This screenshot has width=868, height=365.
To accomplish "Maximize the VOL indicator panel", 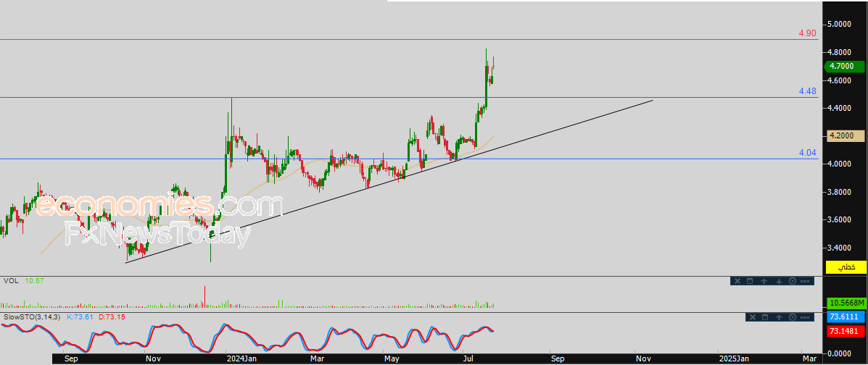I will (x=750, y=281).
